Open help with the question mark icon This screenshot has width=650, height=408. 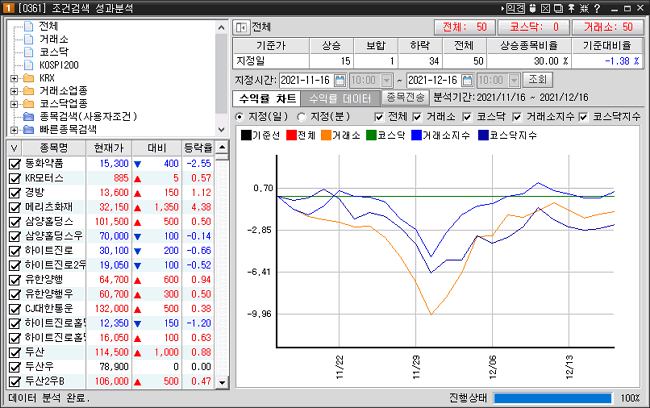click(x=597, y=8)
